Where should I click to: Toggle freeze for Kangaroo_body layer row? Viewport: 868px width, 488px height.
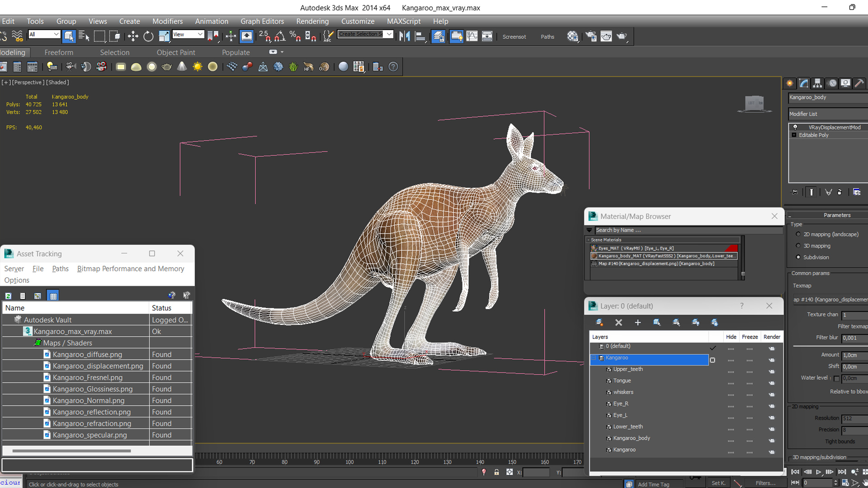point(750,441)
